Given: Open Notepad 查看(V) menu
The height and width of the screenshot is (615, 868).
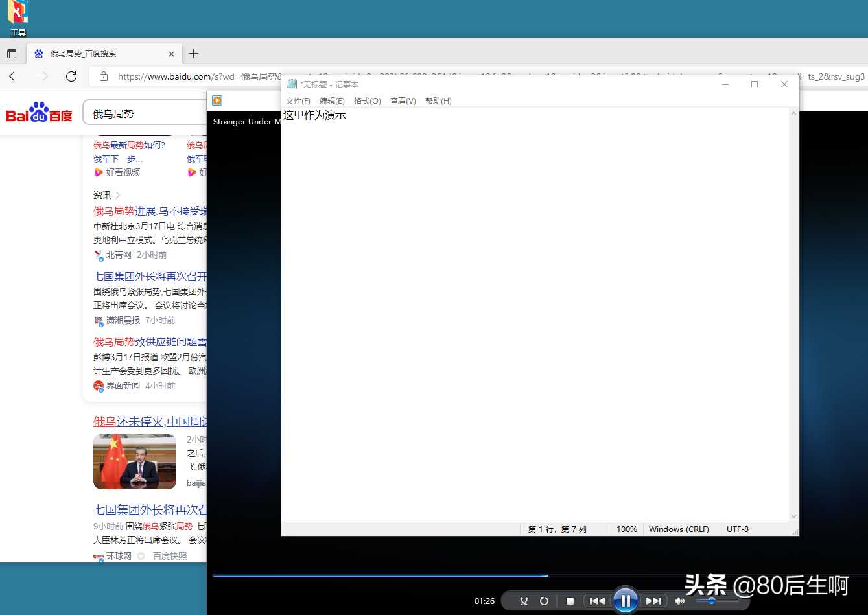Looking at the screenshot, I should (403, 100).
